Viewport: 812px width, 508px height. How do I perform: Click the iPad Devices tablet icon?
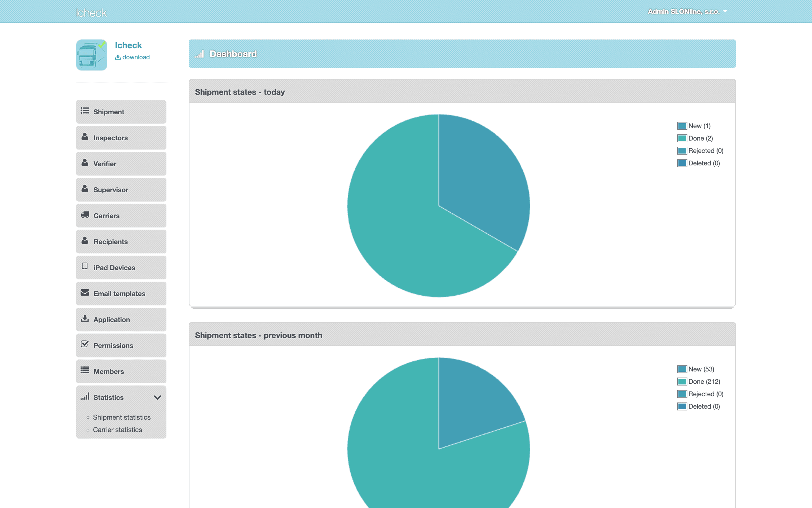click(x=85, y=266)
